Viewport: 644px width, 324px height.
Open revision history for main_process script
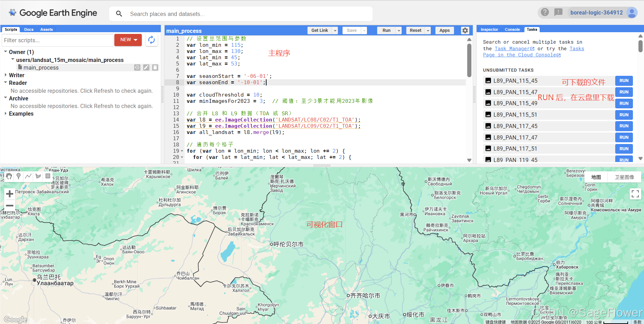point(137,67)
